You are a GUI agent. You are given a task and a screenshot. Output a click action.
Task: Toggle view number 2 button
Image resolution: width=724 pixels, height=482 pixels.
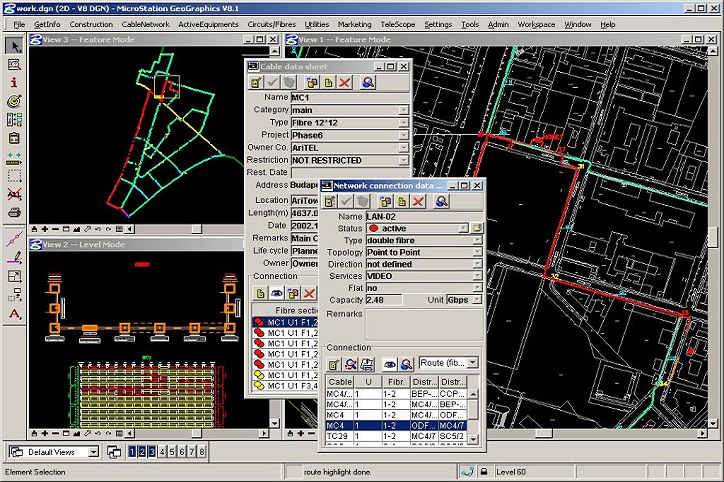142,452
